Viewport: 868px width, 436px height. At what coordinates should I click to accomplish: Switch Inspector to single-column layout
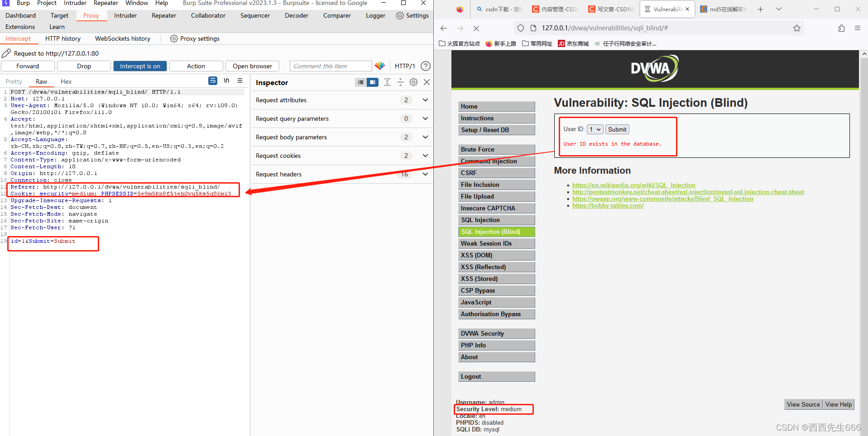361,82
